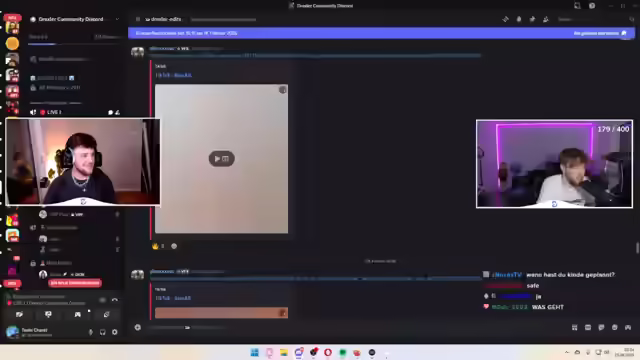The height and width of the screenshot is (360, 640).
Task: Deafen with headphones icon in user panel
Action: click(x=102, y=332)
